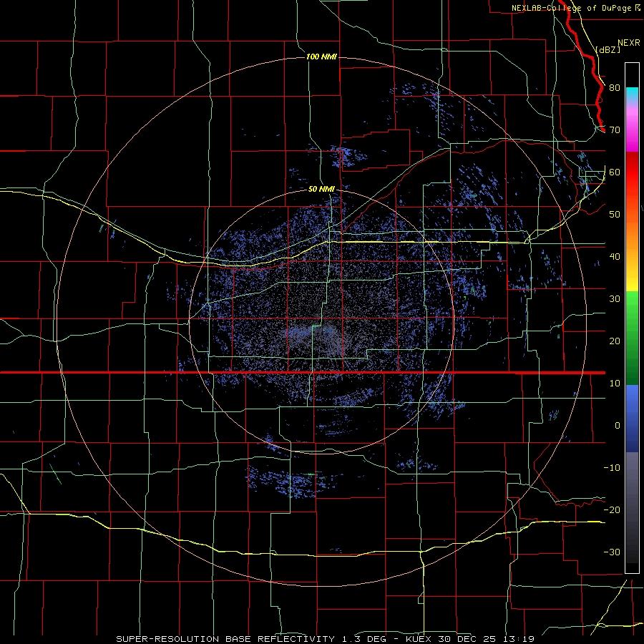Click the -10 dBZ scale value
The width and height of the screenshot is (644, 644).
click(x=612, y=468)
